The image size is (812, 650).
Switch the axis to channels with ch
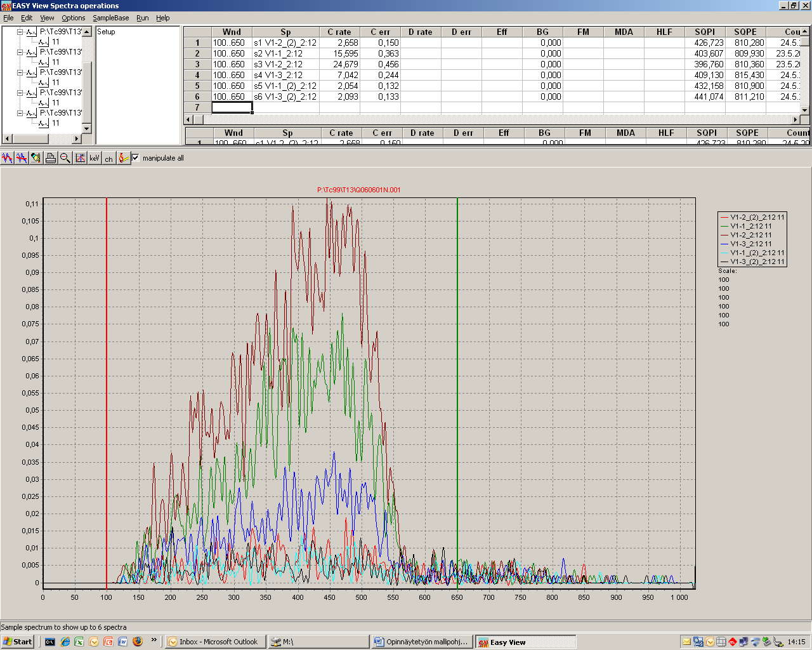click(109, 158)
